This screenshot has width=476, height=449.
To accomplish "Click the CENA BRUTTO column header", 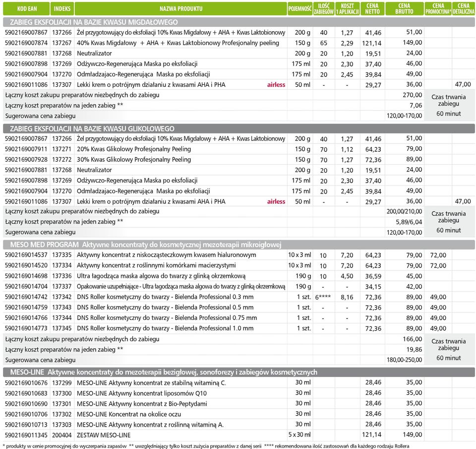I will 405,9.
